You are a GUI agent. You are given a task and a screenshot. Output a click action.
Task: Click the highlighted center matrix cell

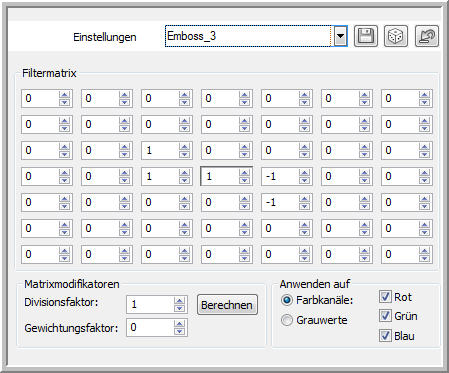coord(220,176)
